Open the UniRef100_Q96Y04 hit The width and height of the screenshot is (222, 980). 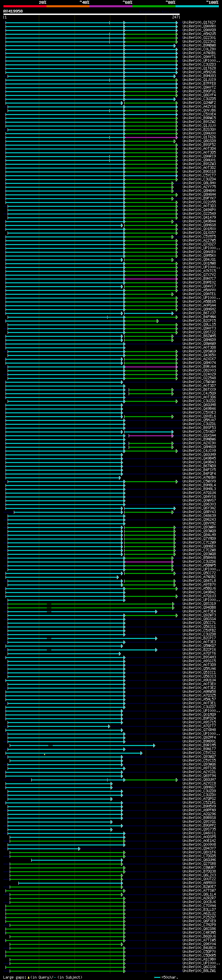coord(199,944)
